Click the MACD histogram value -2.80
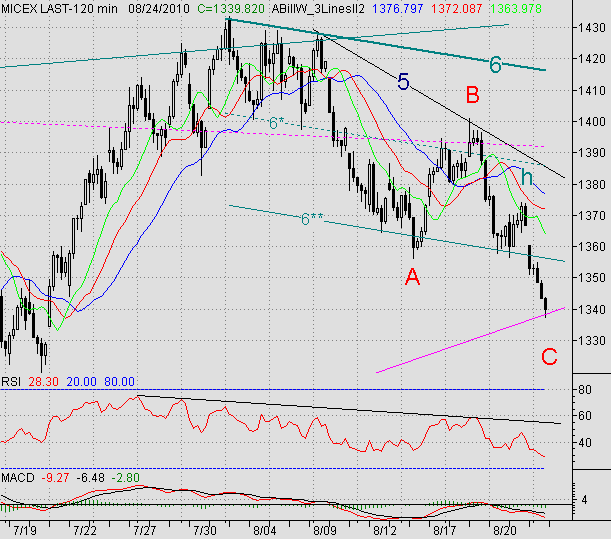This screenshot has width=611, height=539. (x=125, y=477)
